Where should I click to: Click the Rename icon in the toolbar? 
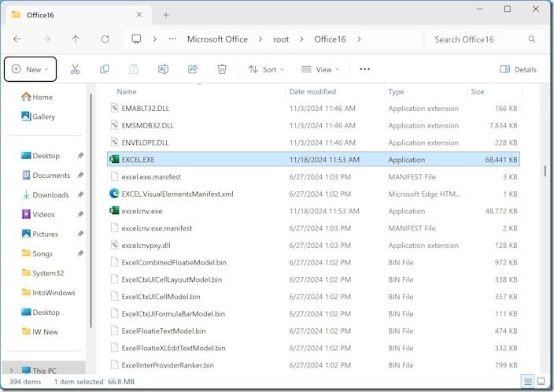point(163,69)
